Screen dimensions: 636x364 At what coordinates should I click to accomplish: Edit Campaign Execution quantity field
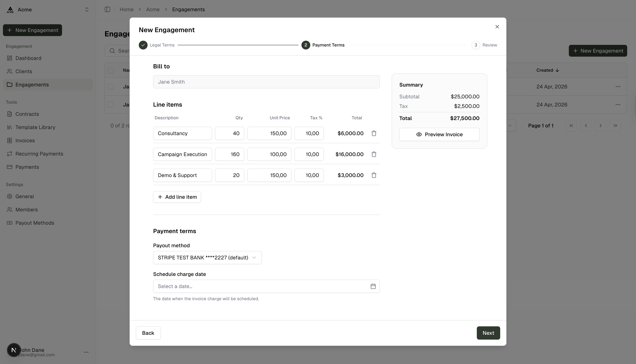[229, 154]
